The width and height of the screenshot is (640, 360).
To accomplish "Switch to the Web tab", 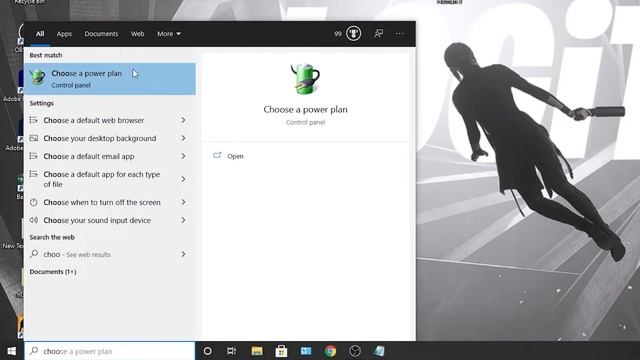I will [x=137, y=34].
